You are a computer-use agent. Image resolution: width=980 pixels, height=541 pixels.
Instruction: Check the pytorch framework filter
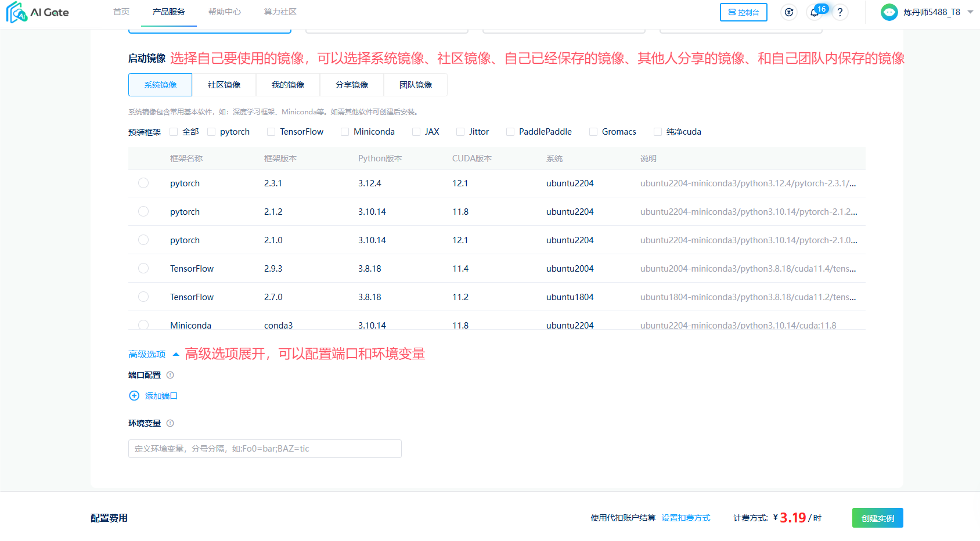[211, 132]
